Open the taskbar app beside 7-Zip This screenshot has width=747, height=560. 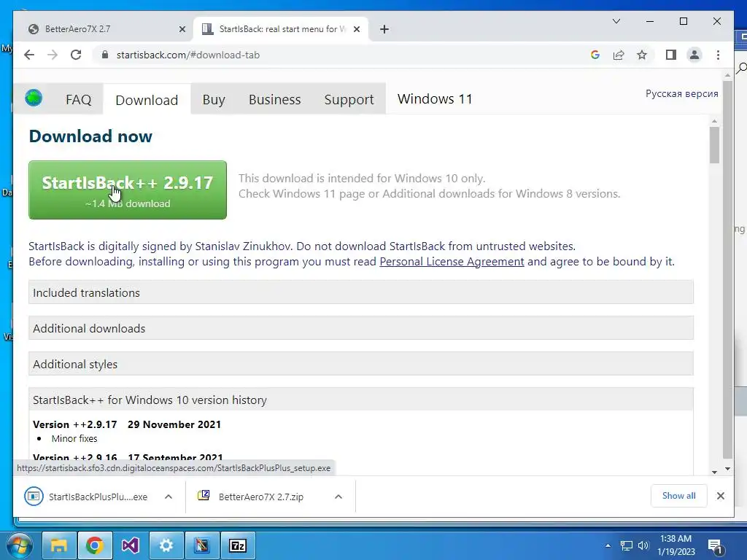point(202,545)
